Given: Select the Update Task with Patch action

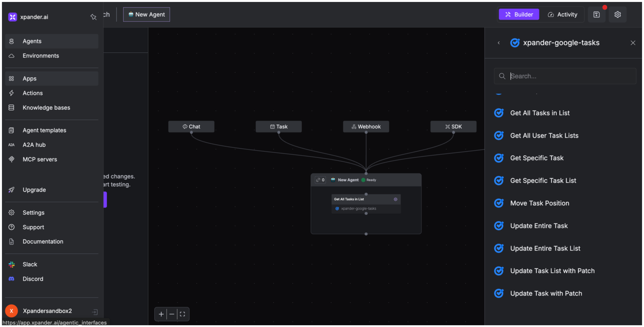Looking at the screenshot, I should 546,293.
